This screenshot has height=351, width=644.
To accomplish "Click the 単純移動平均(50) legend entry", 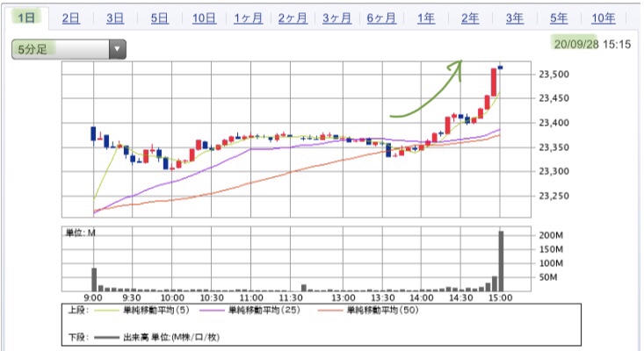I will pyautogui.click(x=368, y=311).
